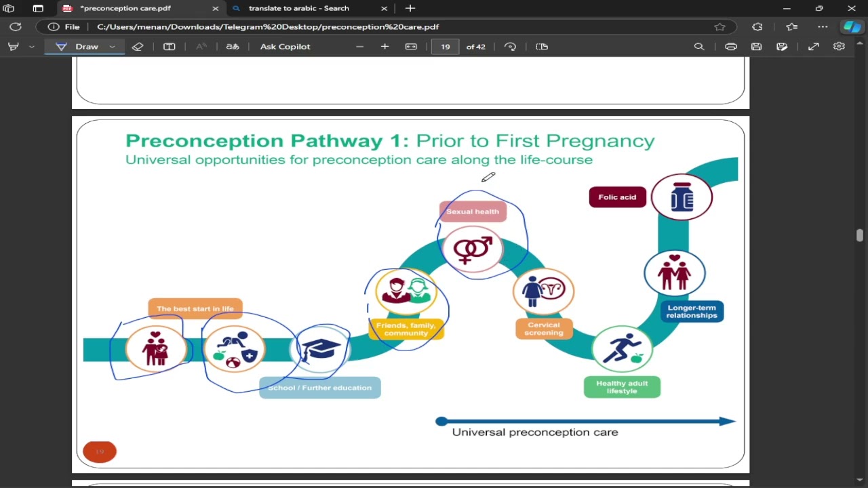
Task: Switch to the preconception care.pdf tab
Action: point(140,8)
